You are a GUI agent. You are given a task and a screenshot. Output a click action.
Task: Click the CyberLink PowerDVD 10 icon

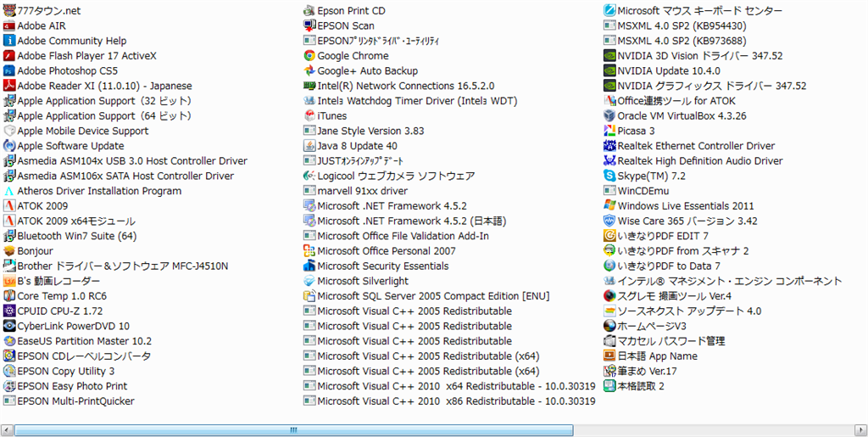8,326
